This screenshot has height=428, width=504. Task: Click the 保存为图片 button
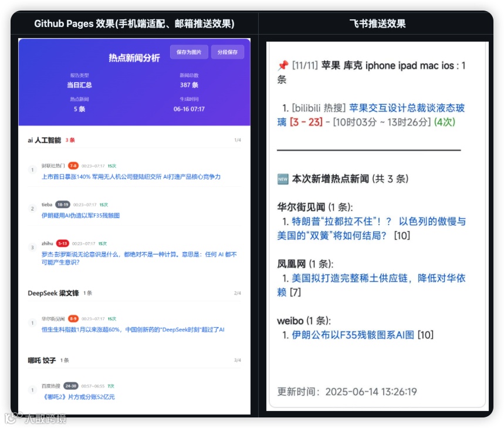pyautogui.click(x=189, y=52)
